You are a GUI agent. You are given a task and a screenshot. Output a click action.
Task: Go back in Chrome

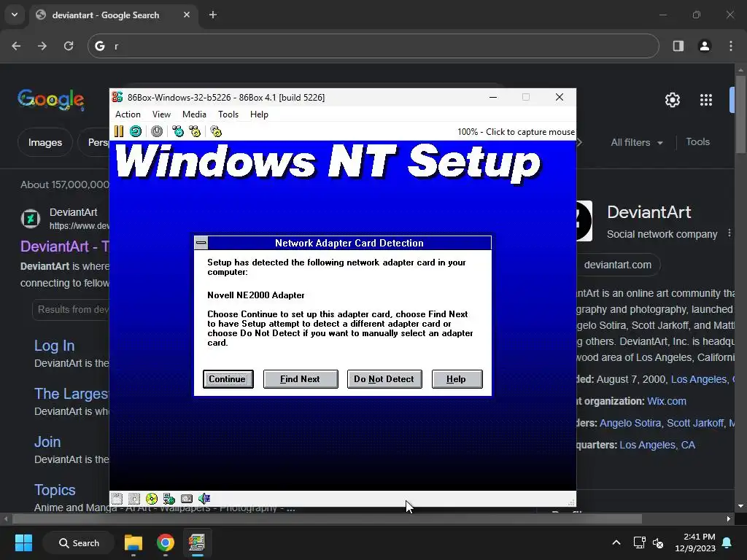coord(16,46)
